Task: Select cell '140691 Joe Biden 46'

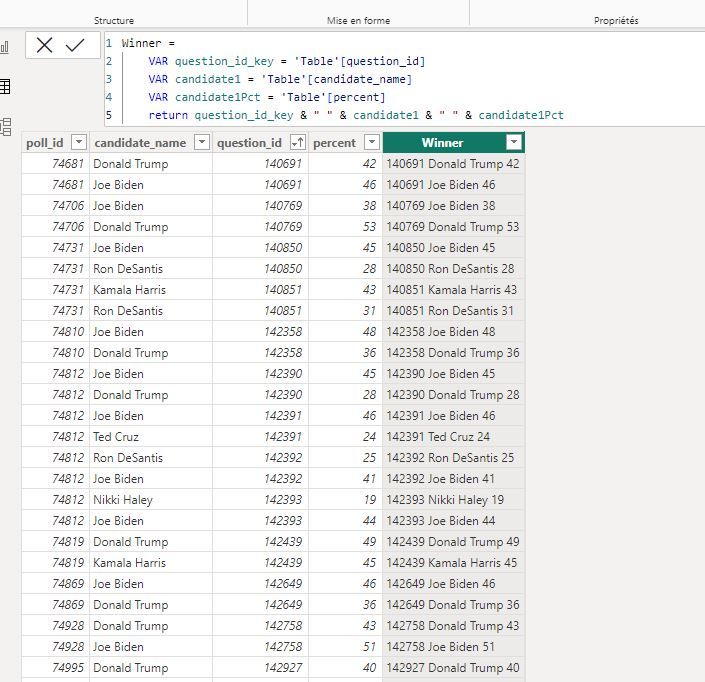Action: pyautogui.click(x=453, y=185)
